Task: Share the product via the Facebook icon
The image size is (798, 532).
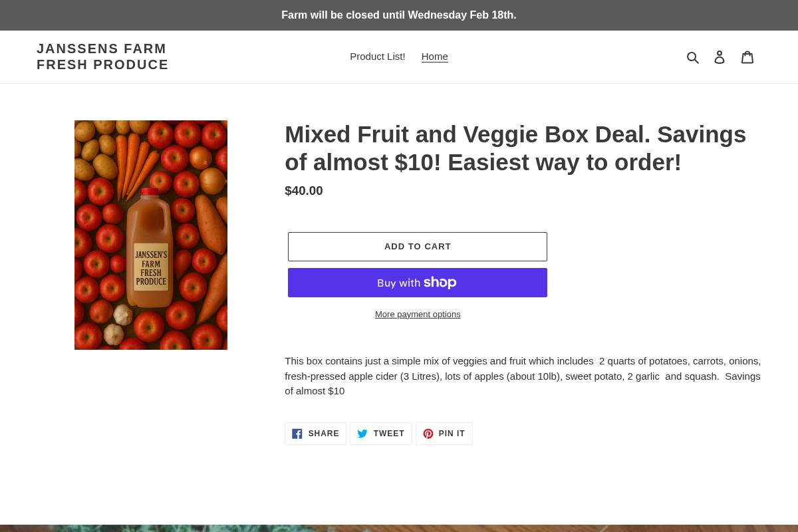Action: click(297, 433)
